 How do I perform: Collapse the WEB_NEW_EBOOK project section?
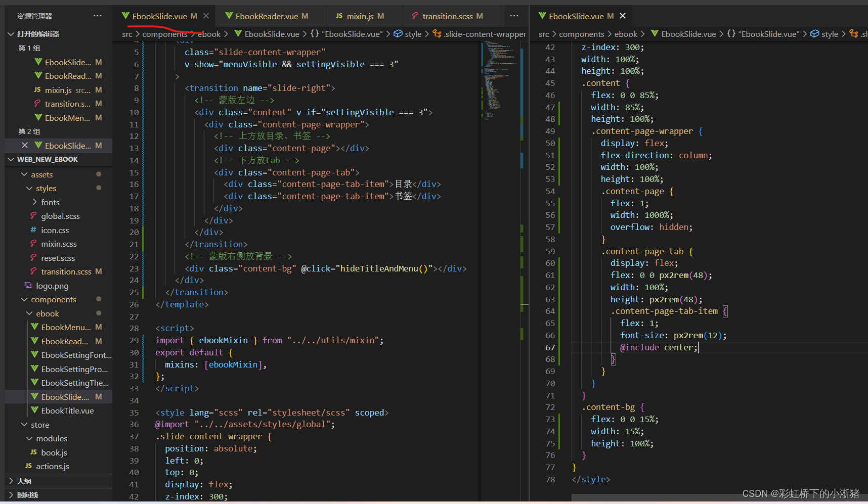pyautogui.click(x=11, y=159)
